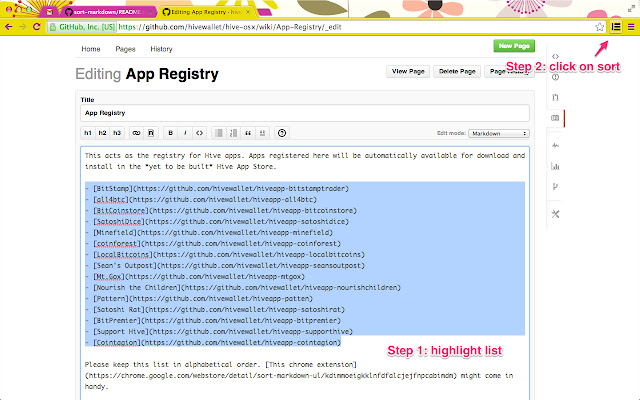640x400 pixels.
Task: Bookmark this page with the star
Action: tap(599, 27)
